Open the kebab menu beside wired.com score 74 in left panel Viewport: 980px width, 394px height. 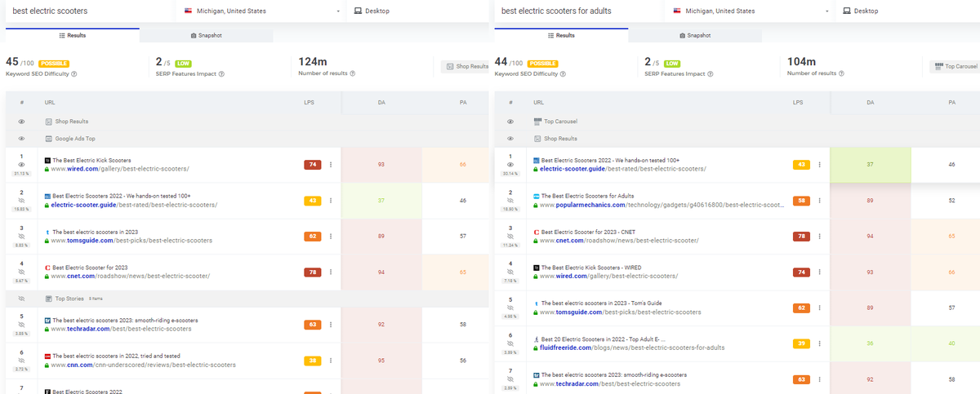pyautogui.click(x=331, y=165)
